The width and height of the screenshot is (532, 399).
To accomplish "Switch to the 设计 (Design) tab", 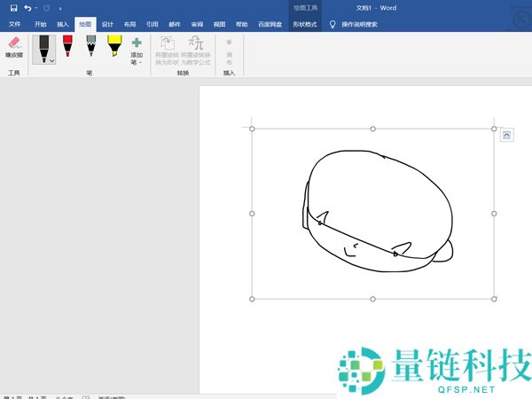I will (107, 25).
